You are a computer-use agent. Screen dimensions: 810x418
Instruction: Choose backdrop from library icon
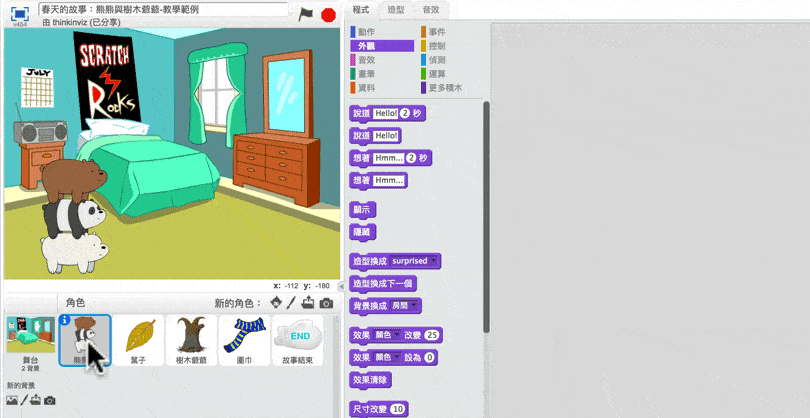(11, 400)
